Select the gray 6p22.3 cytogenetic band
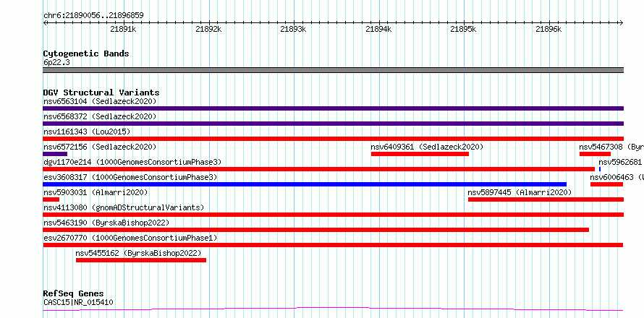This screenshot has width=644, height=318. [333, 70]
